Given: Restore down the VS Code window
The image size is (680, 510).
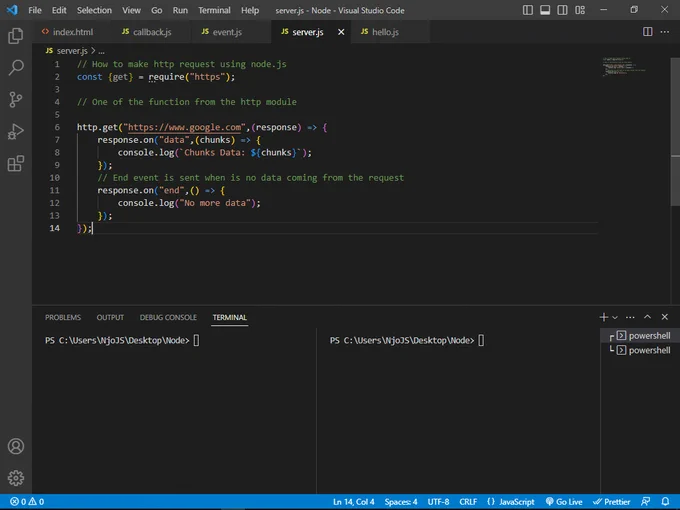Looking at the screenshot, I should pyautogui.click(x=634, y=10).
